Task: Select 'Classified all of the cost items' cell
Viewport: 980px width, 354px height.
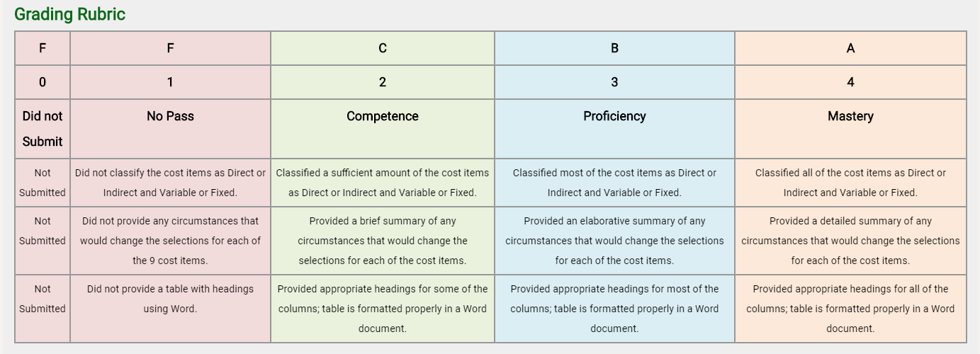Action: [x=850, y=183]
